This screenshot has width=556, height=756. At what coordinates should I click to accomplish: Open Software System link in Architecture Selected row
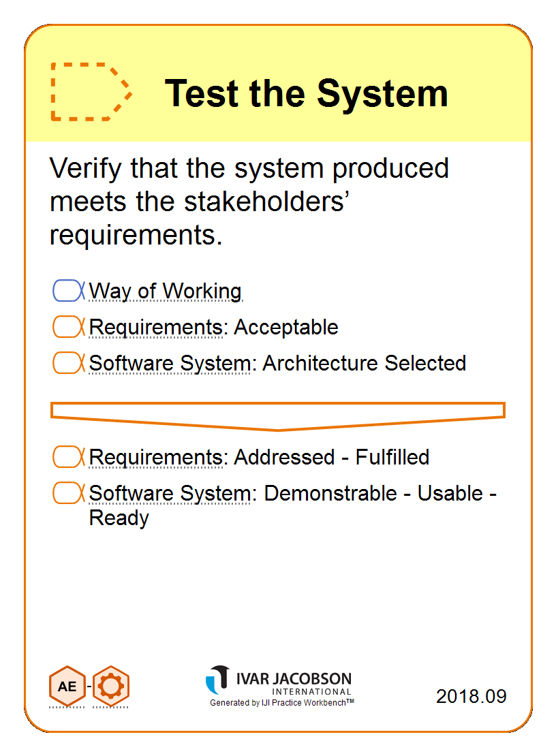coord(170,363)
